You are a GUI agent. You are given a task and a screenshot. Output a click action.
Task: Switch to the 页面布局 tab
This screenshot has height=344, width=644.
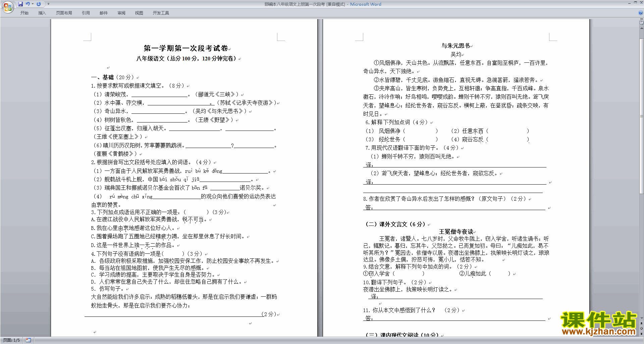pos(64,13)
